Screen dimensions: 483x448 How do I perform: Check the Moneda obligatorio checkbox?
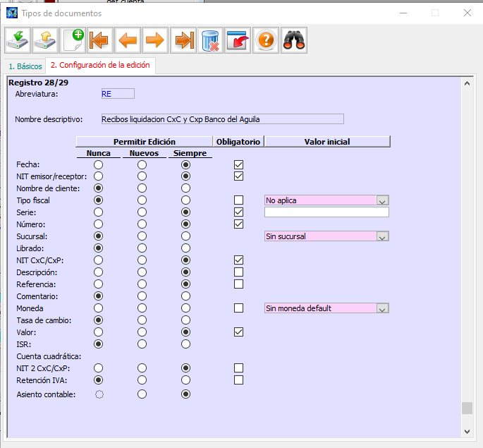pyautogui.click(x=238, y=308)
